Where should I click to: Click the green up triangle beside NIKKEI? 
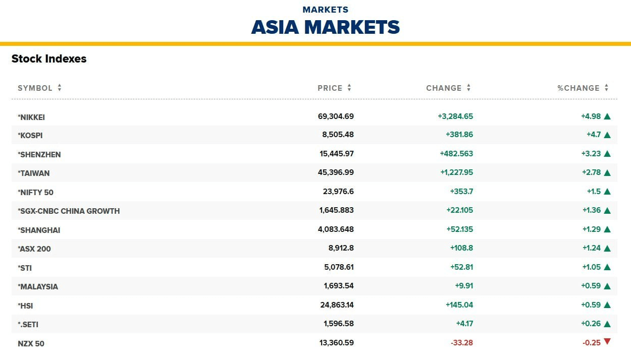coord(607,116)
